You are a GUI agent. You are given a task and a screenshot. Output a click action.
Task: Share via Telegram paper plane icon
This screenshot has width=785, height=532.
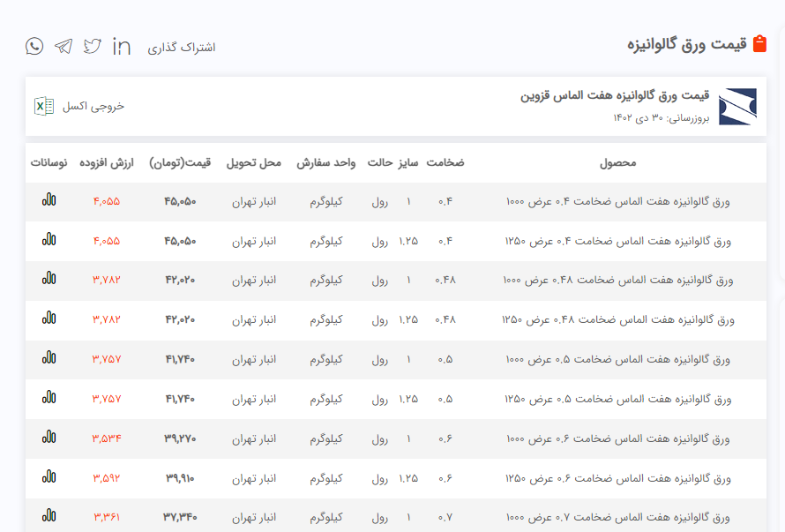(64, 47)
